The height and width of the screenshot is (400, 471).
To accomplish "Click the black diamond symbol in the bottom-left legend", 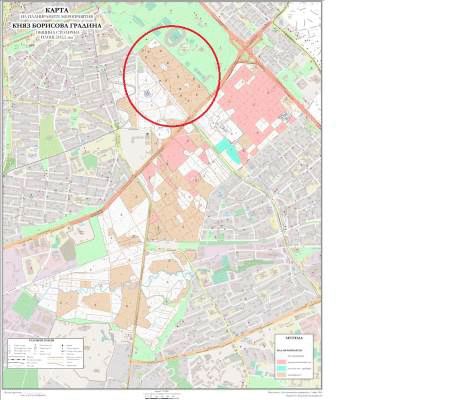I will tap(62, 345).
